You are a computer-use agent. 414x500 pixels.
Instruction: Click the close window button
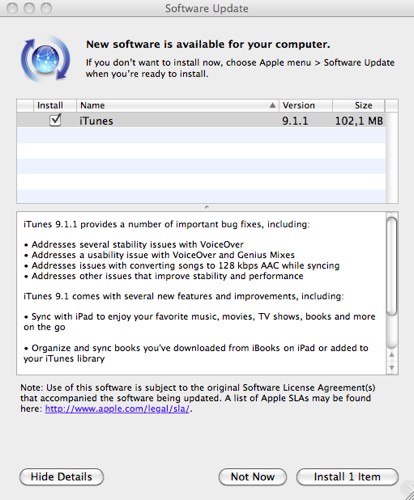[12, 8]
